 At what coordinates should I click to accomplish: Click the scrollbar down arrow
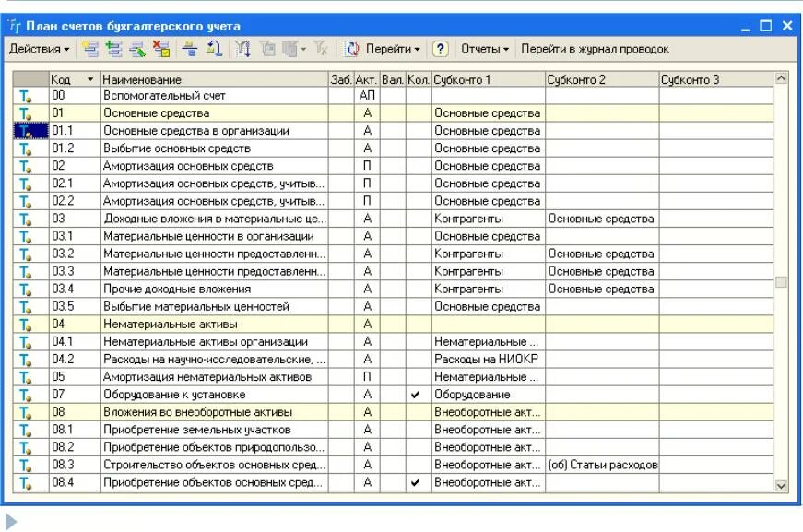(x=781, y=485)
